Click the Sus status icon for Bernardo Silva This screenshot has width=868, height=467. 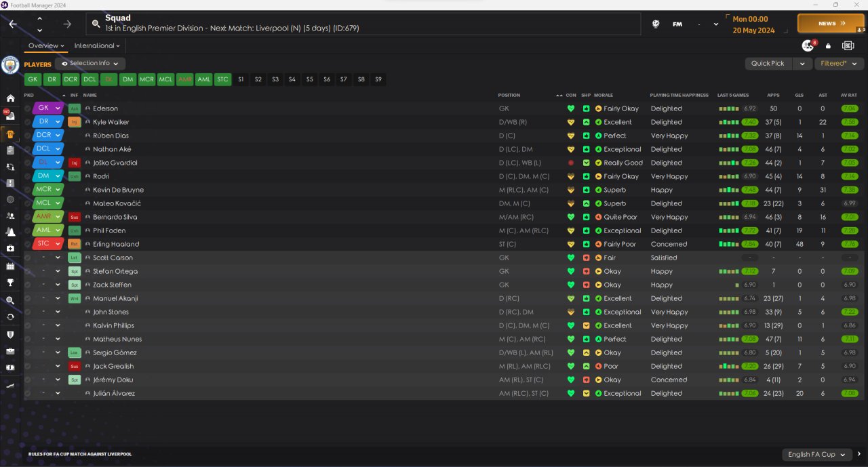75,217
